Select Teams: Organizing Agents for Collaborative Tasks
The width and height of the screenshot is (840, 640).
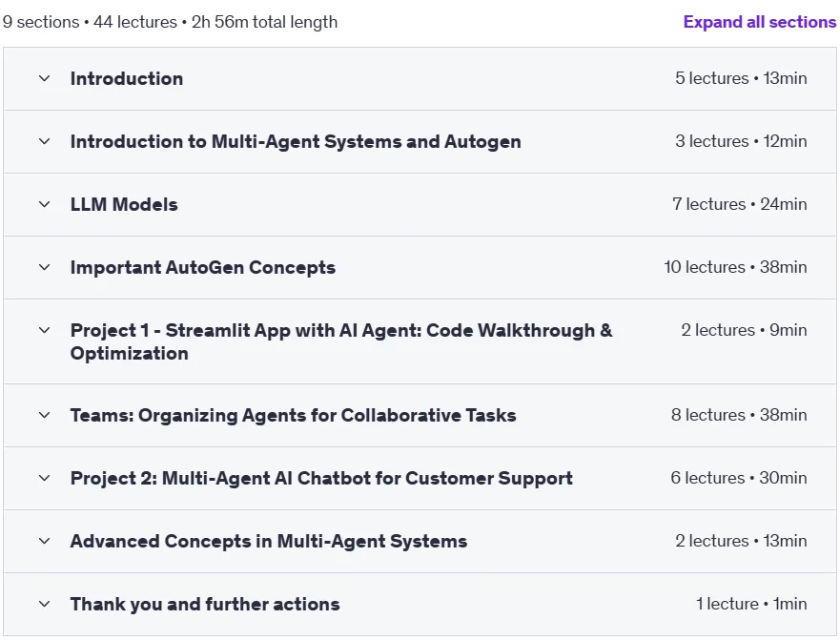pyautogui.click(x=293, y=415)
